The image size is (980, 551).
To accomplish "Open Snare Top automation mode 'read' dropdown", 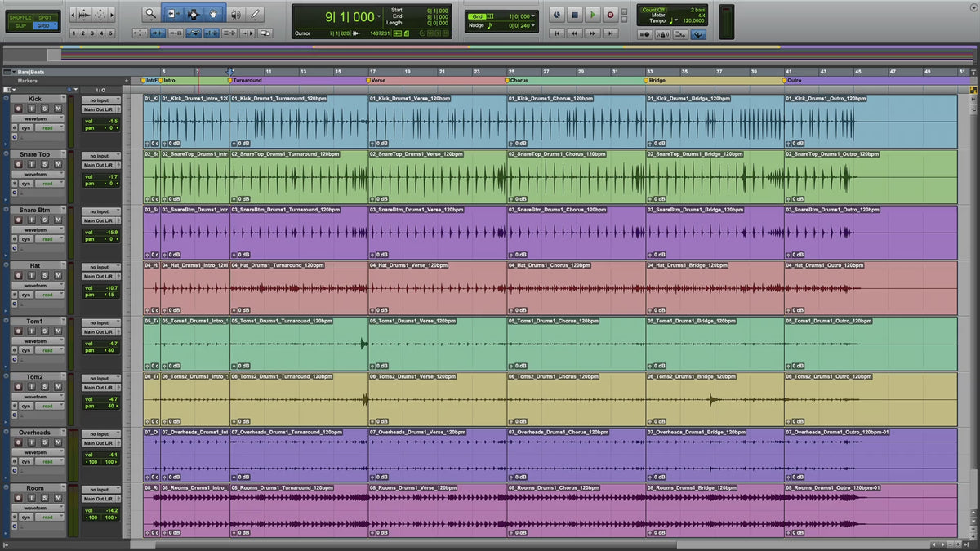I will [50, 184].
